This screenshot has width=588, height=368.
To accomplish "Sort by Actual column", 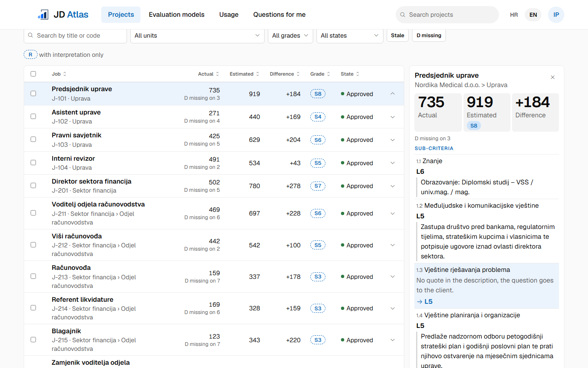I will coord(209,74).
